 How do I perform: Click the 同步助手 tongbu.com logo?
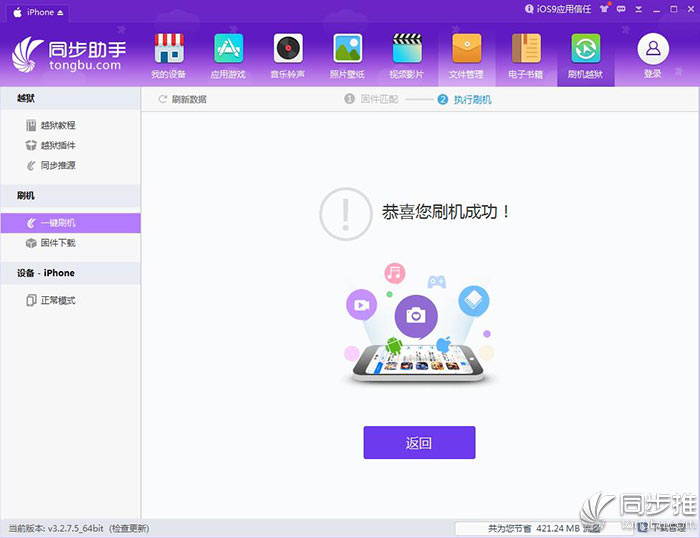[69, 54]
